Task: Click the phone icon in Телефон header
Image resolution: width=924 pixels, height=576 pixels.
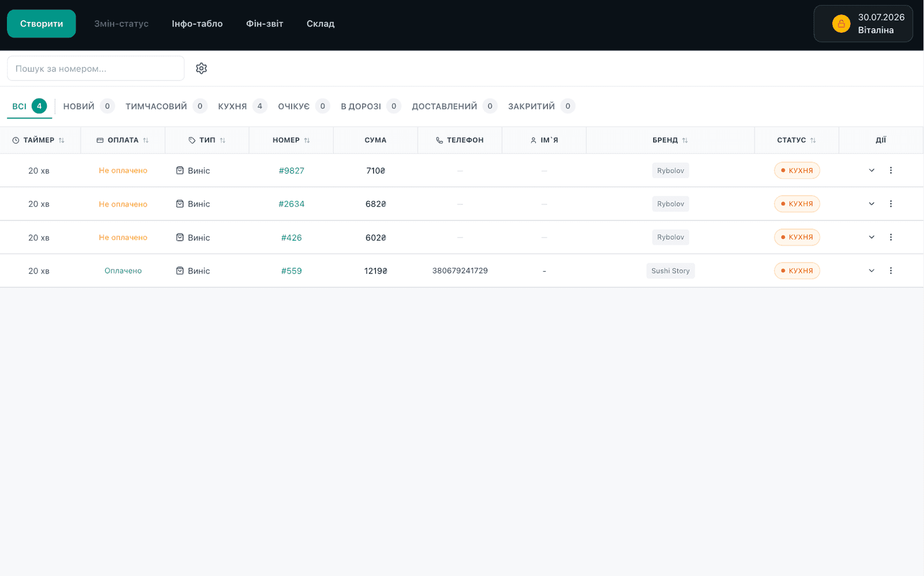Action: click(x=439, y=140)
